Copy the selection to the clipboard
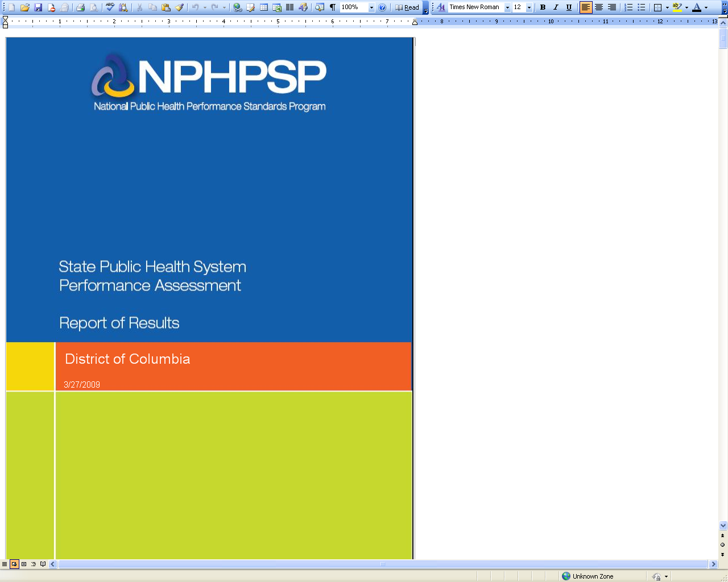The width and height of the screenshot is (728, 582). [152, 7]
